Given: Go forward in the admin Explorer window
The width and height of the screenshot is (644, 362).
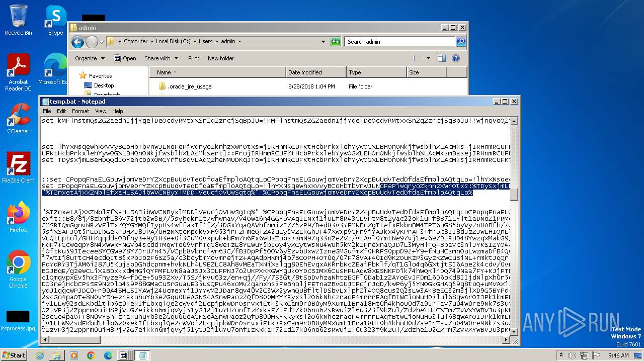Looking at the screenshot, I should pyautogui.click(x=92, y=42).
